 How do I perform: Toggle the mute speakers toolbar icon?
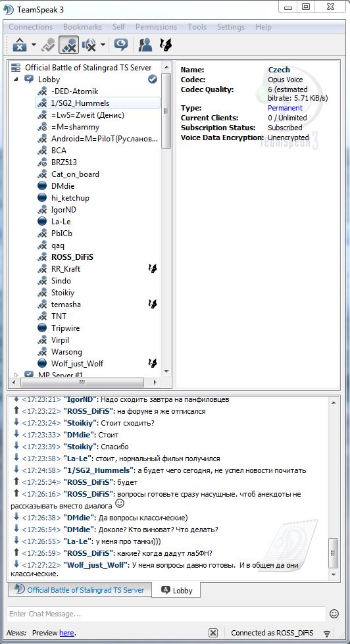89,45
